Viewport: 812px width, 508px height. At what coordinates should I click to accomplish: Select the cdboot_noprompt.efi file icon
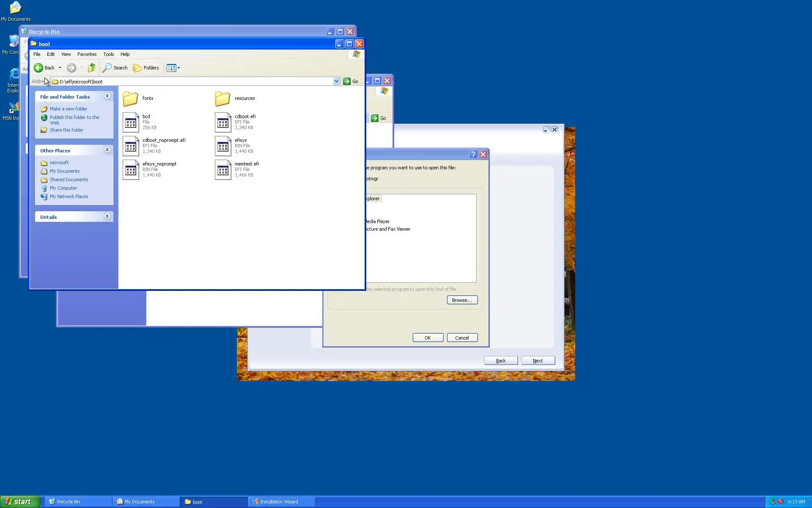point(131,146)
